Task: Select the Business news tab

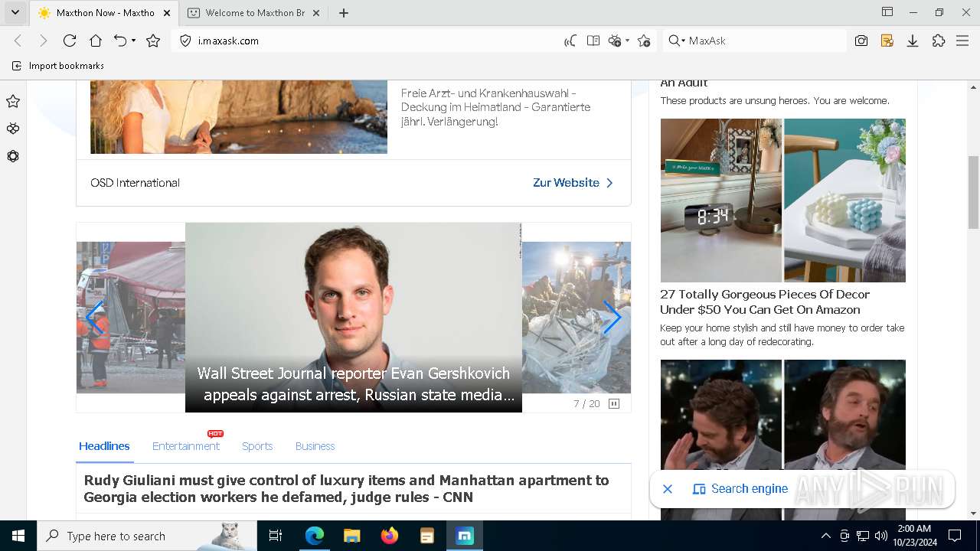Action: click(x=315, y=446)
